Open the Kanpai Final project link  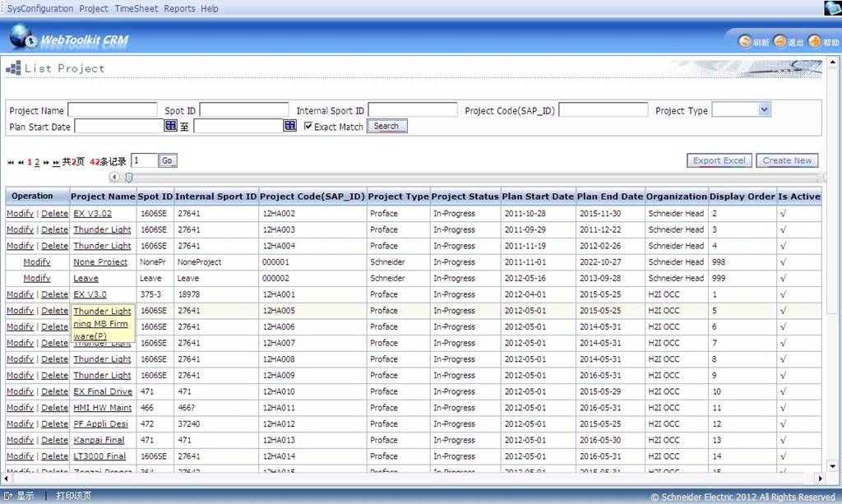pos(99,440)
